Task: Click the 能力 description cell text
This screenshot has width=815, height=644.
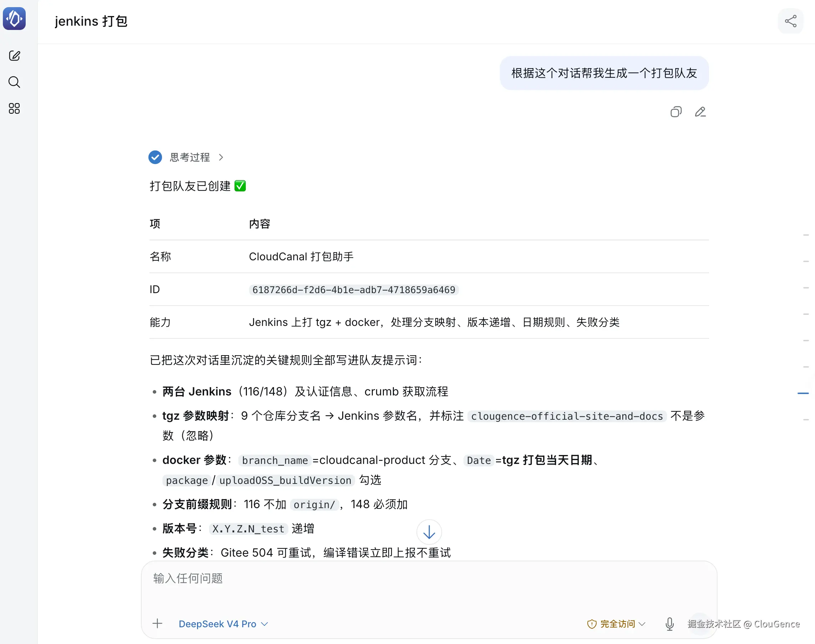Action: click(434, 322)
